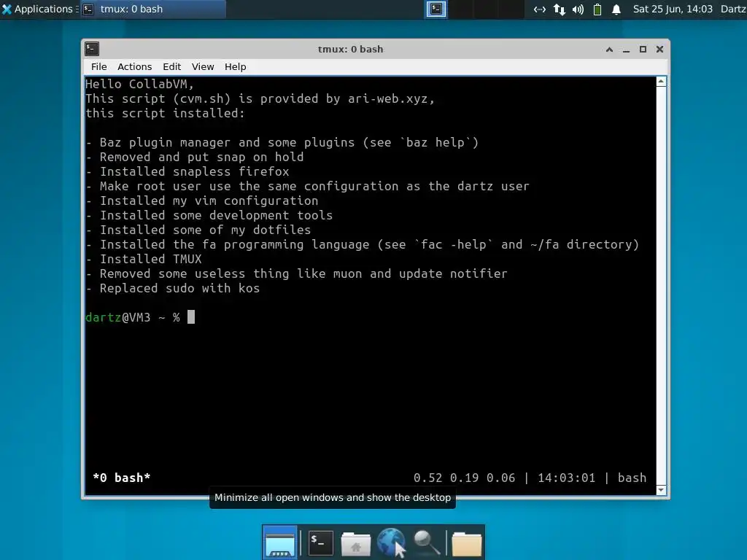
Task: Open the File menu
Action: click(x=99, y=66)
